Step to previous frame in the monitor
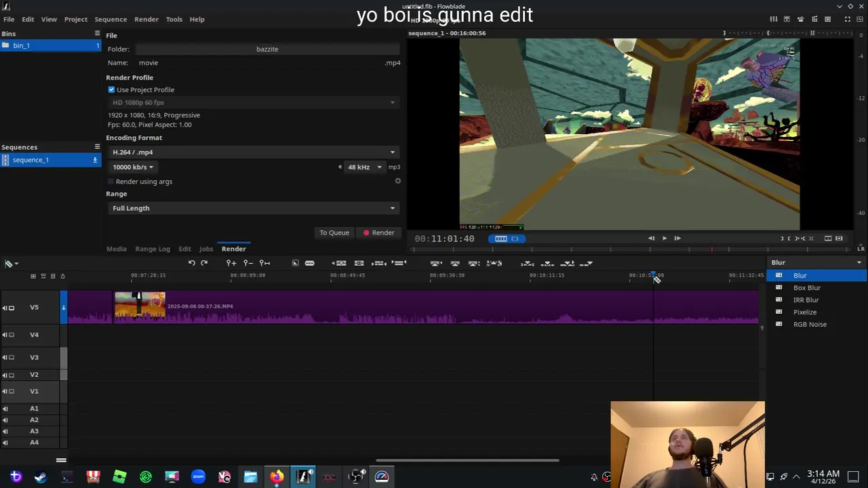Image resolution: width=868 pixels, height=488 pixels. pos(651,238)
